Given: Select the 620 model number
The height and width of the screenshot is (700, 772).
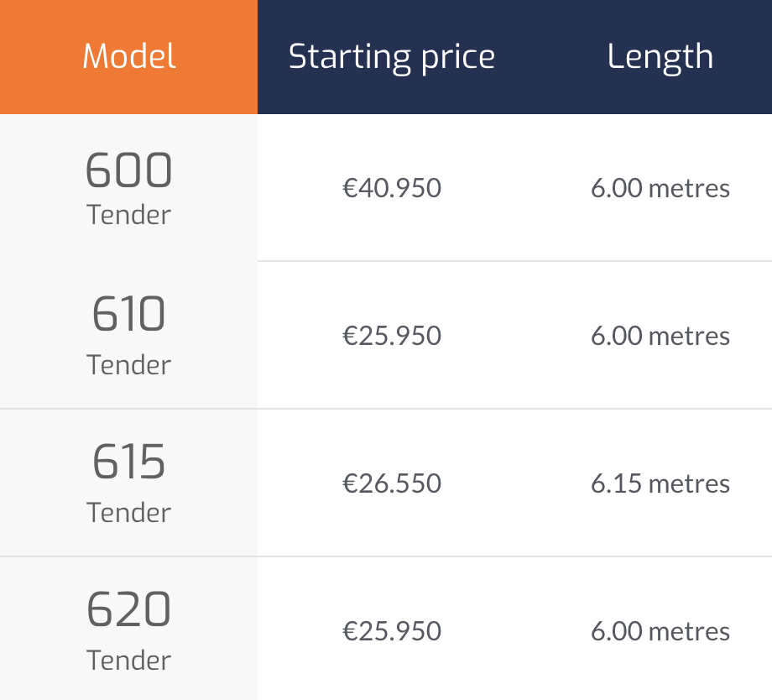Looking at the screenshot, I should pyautogui.click(x=129, y=610).
